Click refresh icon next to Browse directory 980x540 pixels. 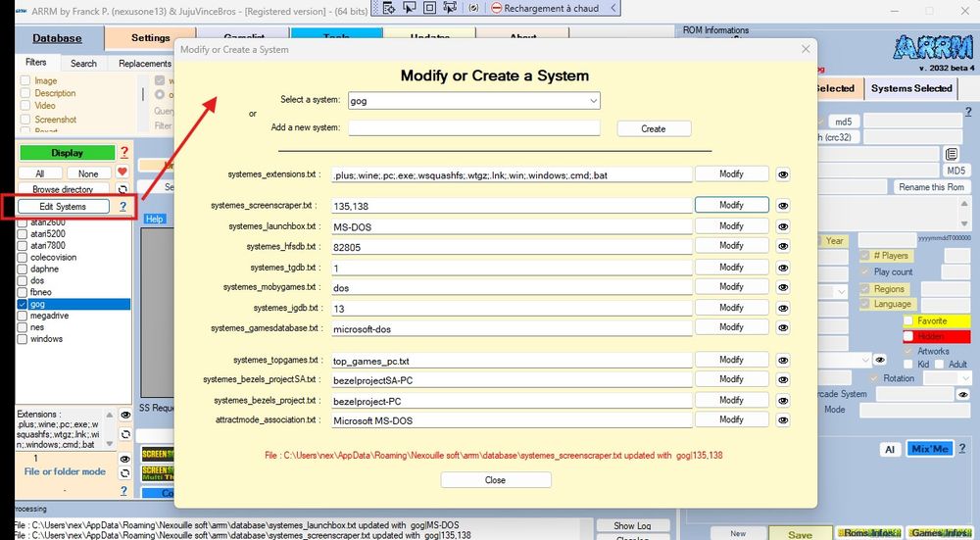click(123, 189)
